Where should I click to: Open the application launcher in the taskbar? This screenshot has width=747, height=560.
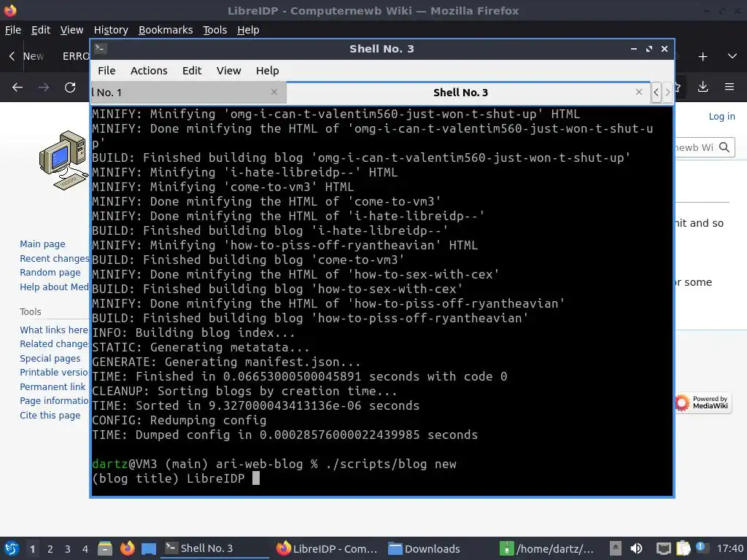tap(12, 548)
